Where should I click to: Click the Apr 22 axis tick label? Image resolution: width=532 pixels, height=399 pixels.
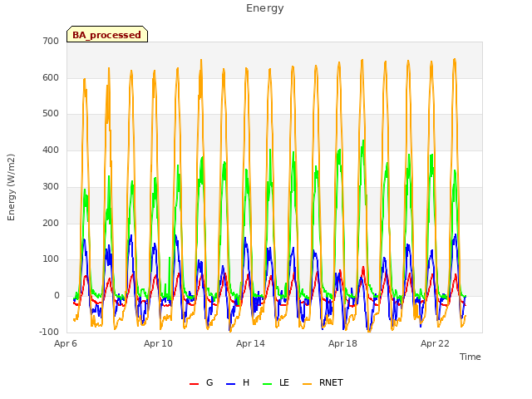[x=435, y=343]
